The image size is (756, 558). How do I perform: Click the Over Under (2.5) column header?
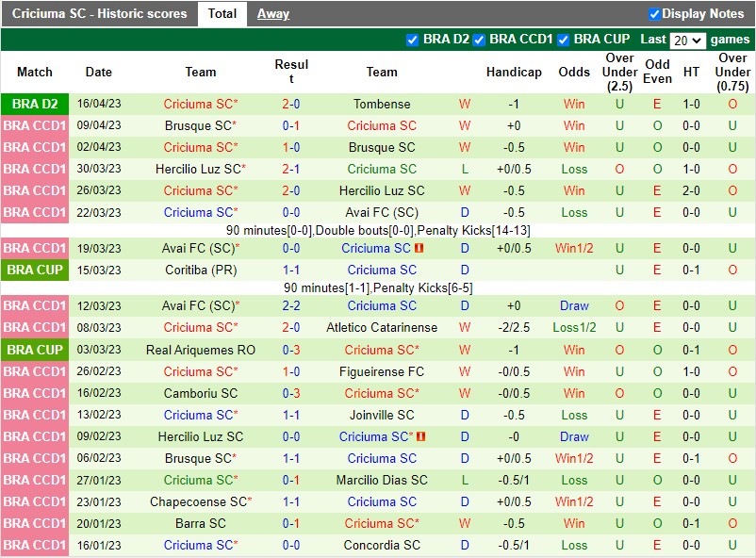619,72
